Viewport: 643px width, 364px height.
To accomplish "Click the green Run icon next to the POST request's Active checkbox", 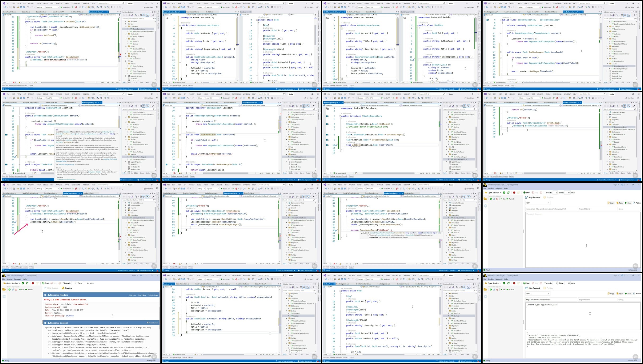I will pos(626,293).
